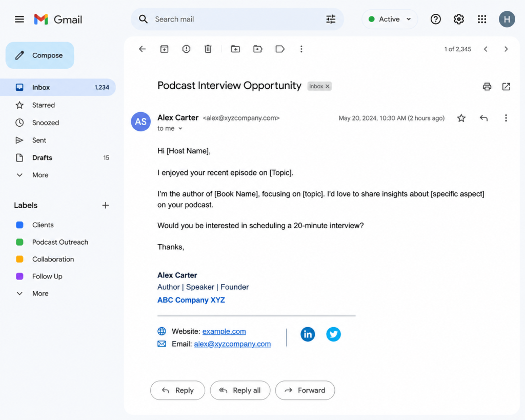
Task: Click Reply all button
Action: pos(240,390)
